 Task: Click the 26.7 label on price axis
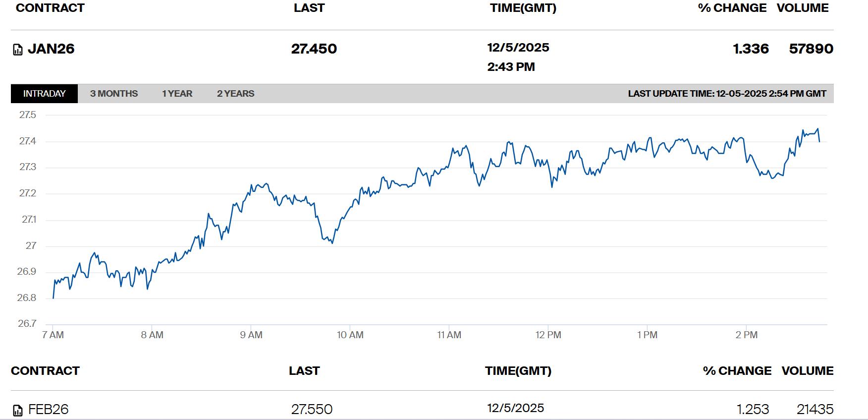pyautogui.click(x=27, y=323)
